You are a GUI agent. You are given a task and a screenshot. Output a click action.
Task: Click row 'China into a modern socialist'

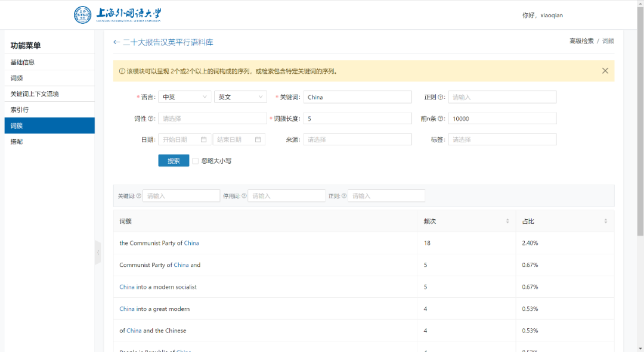(364, 286)
